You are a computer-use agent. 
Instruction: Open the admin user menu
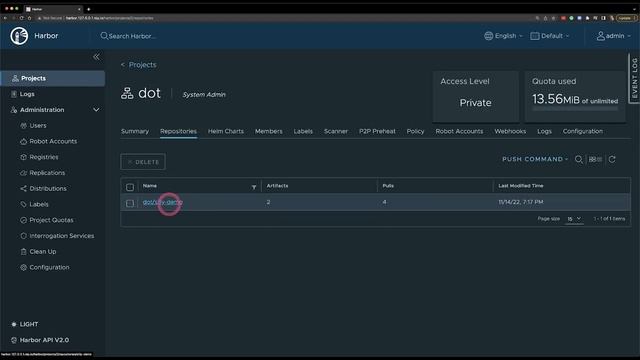coord(613,36)
